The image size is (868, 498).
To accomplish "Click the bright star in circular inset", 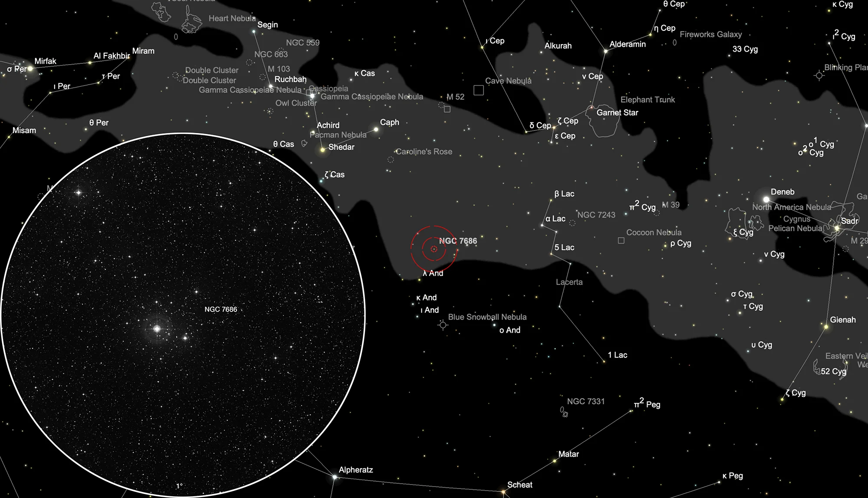I will (x=157, y=329).
